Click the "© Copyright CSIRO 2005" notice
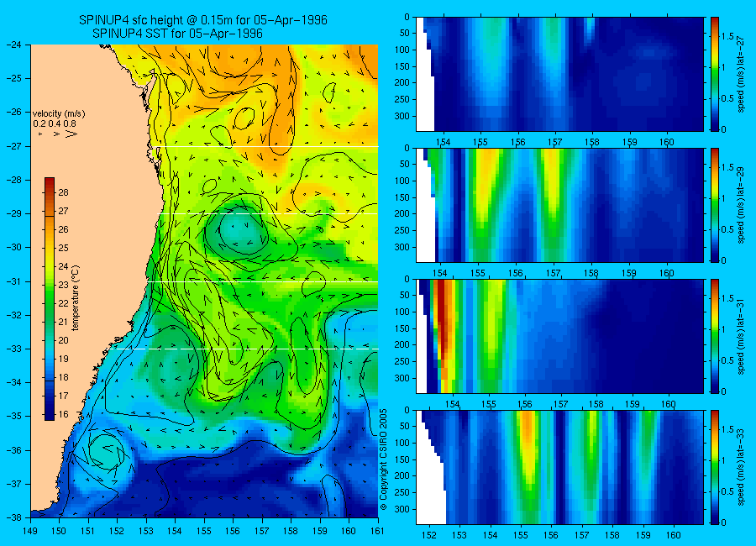The width and height of the screenshot is (756, 546). [x=383, y=459]
